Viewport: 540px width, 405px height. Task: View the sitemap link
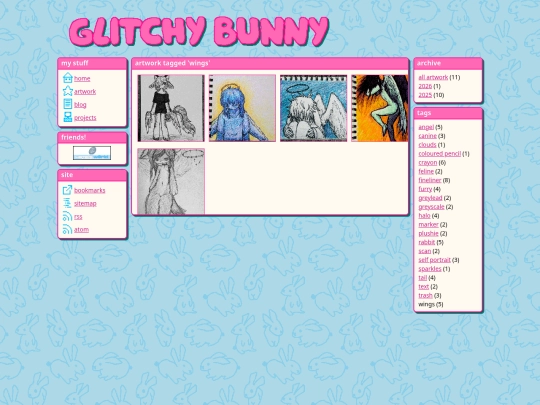(x=85, y=203)
